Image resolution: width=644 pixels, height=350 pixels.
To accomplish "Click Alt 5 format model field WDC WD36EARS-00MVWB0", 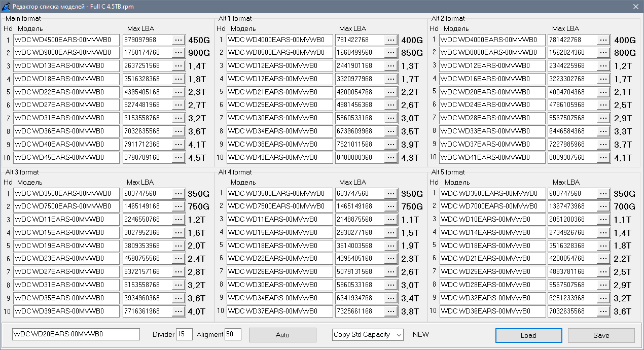I will coord(492,311).
